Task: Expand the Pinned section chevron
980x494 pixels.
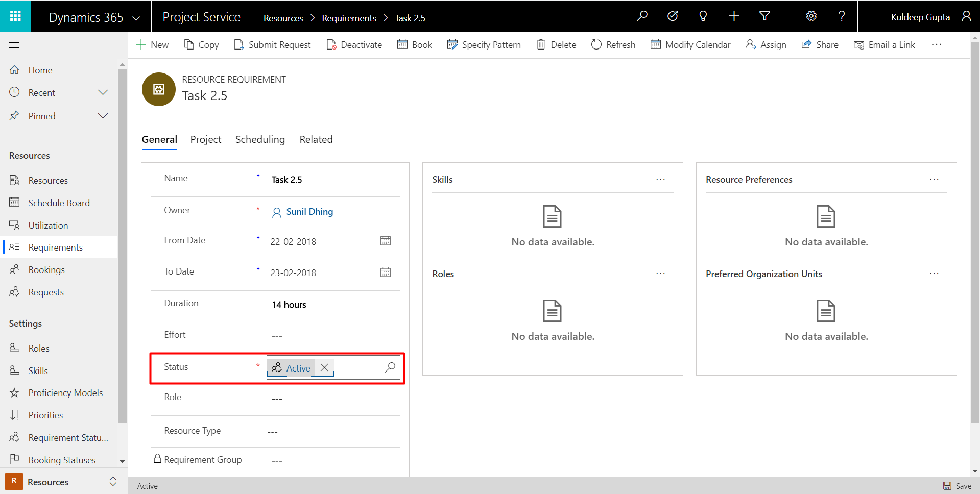Action: 103,116
